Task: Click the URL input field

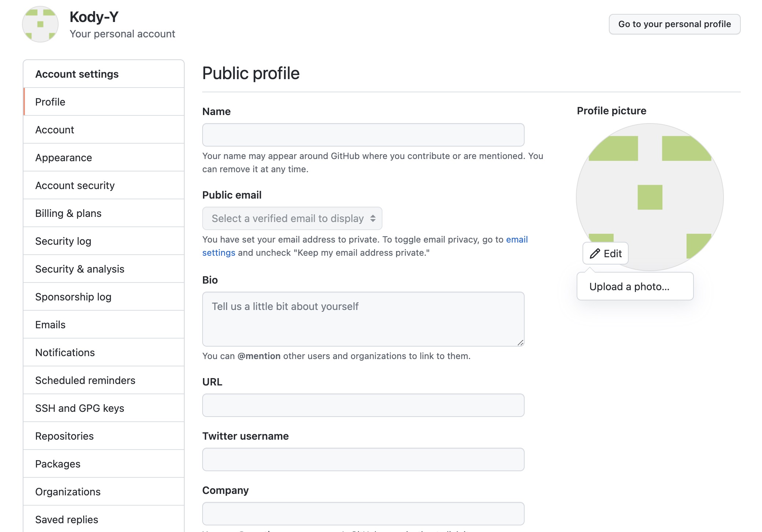Action: 363,405
